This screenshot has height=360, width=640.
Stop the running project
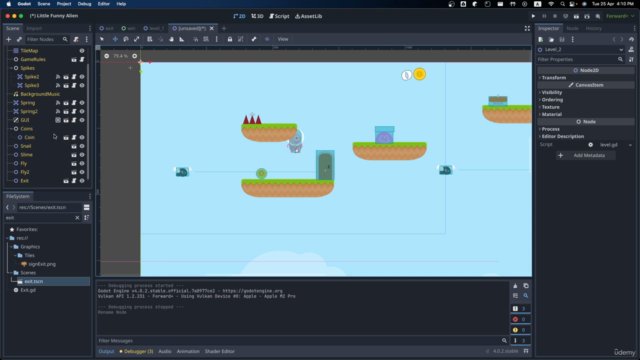pyautogui.click(x=555, y=16)
